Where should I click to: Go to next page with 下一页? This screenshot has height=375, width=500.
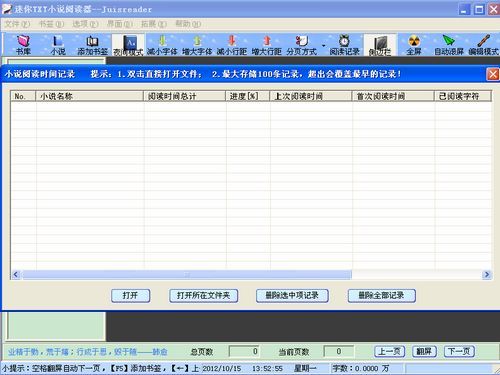[459, 351]
